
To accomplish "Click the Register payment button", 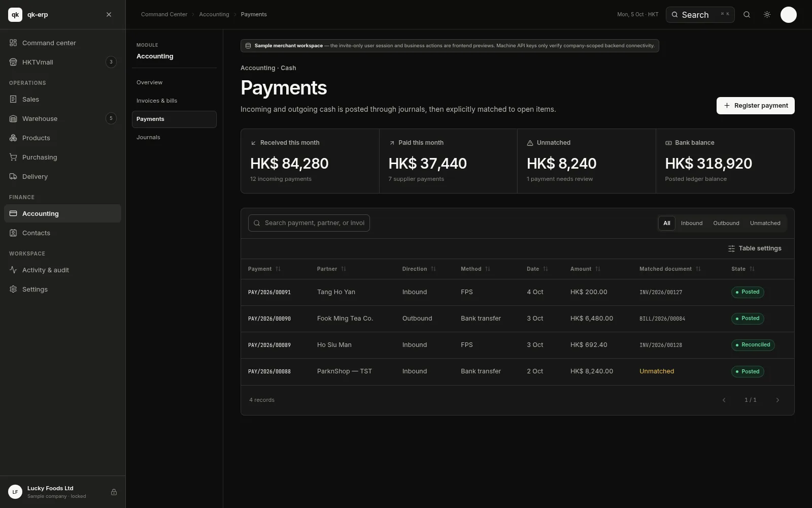I will (755, 106).
